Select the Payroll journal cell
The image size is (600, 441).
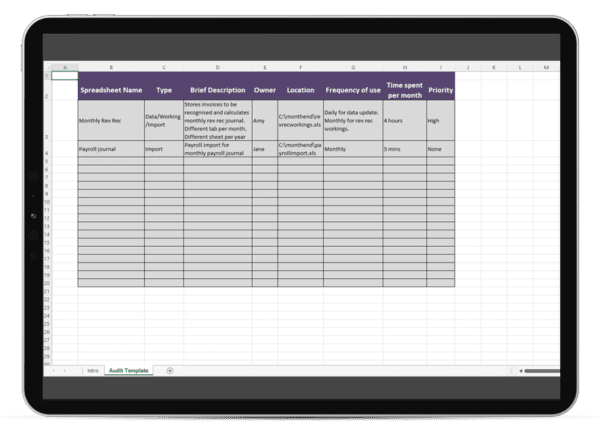coord(111,149)
